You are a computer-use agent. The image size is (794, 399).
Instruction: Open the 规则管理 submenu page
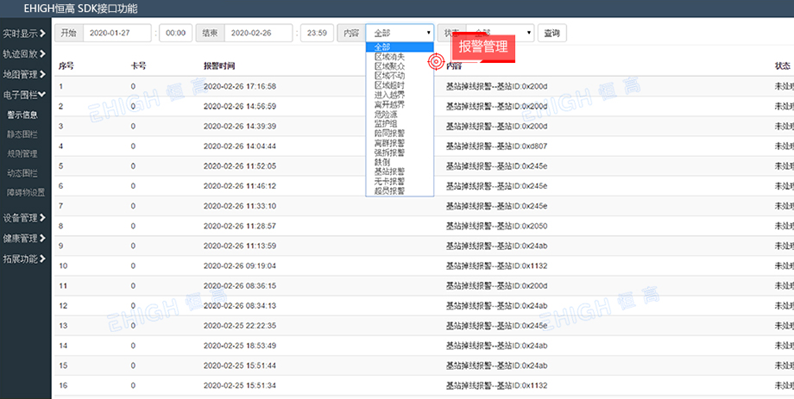coord(22,153)
